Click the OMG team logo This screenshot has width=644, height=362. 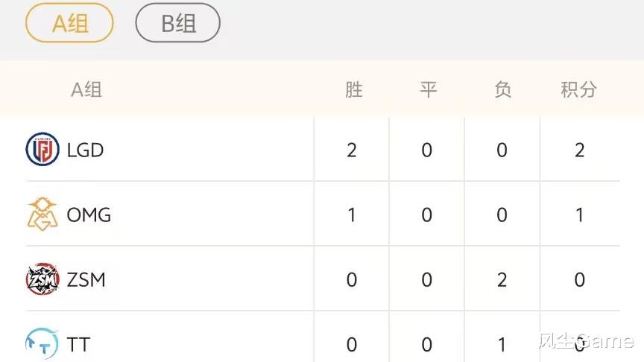coord(42,215)
